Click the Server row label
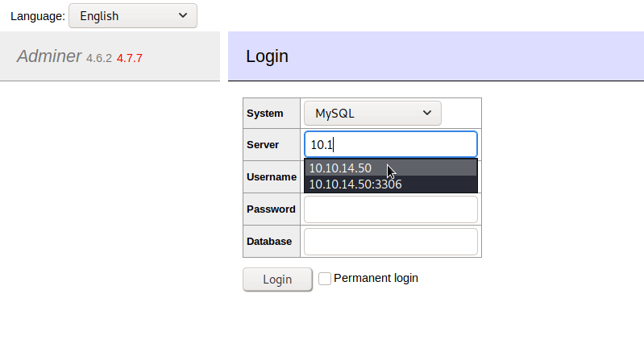644x348 pixels. click(x=263, y=145)
